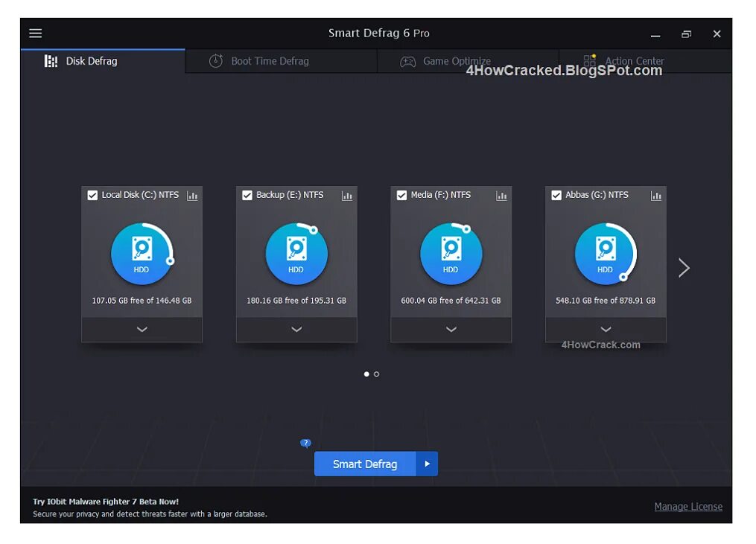Click Try IObit Malware Fighter 7 Beta promo
The image size is (756, 544).
click(106, 502)
